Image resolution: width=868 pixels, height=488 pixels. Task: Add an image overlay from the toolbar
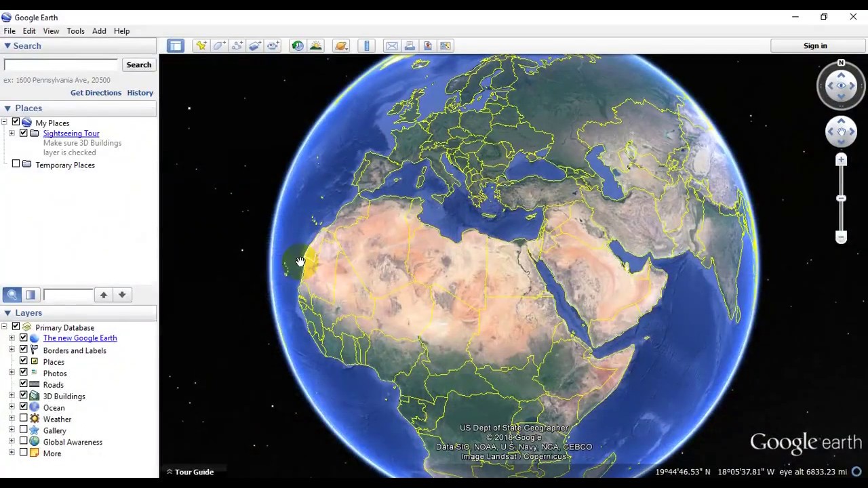coord(255,46)
